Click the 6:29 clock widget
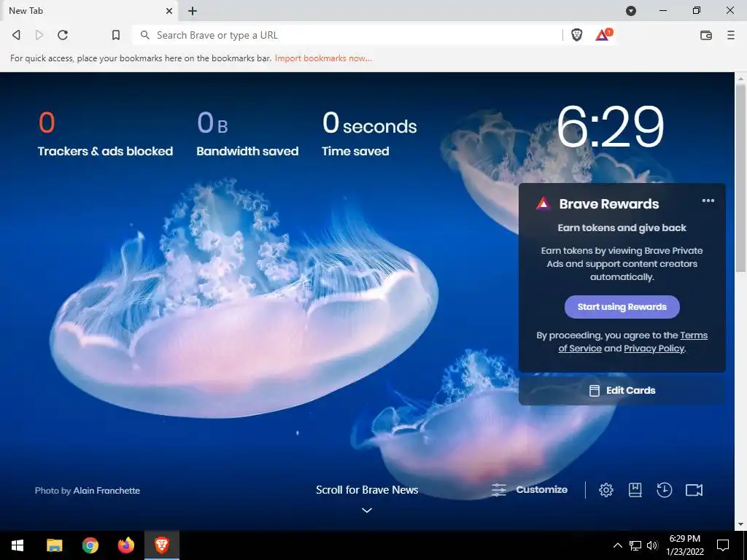This screenshot has width=747, height=560. pos(610,126)
